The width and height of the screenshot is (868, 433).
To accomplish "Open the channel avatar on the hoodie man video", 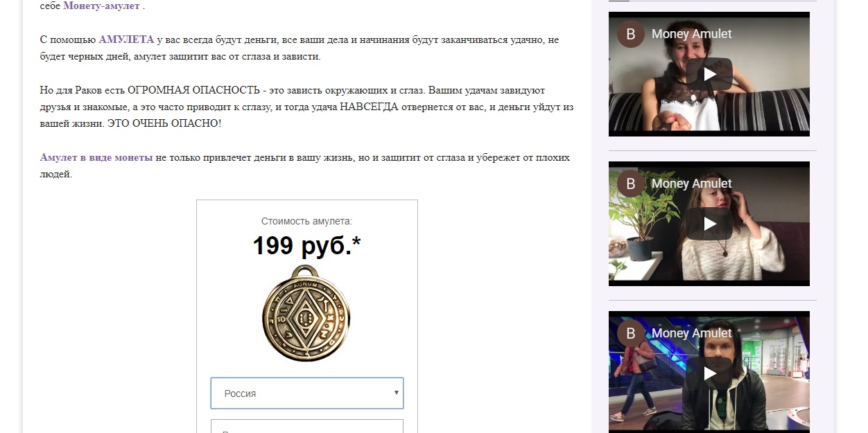I will pyautogui.click(x=631, y=333).
